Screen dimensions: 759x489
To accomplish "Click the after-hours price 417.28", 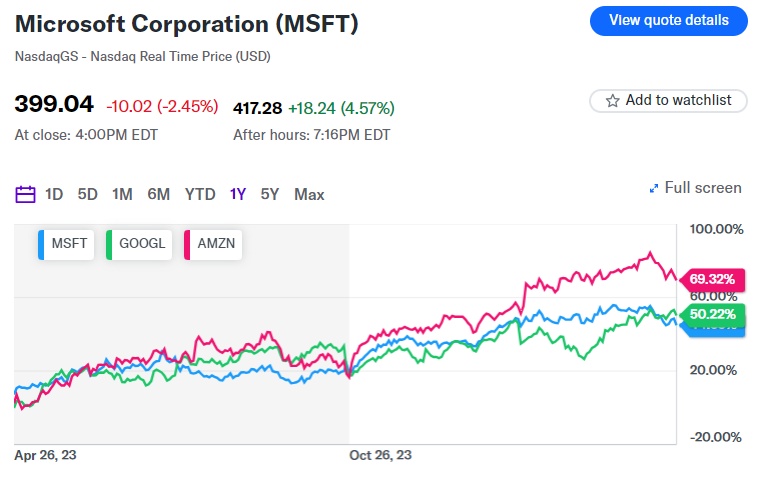I will tap(256, 107).
